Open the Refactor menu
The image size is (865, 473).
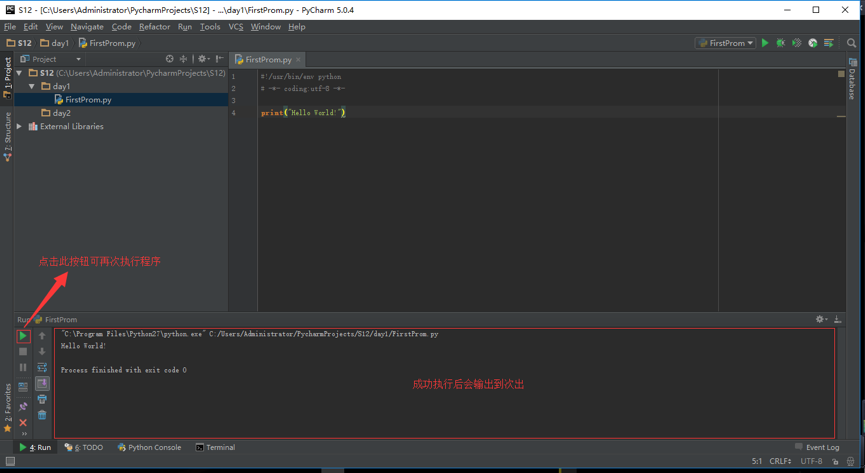pyautogui.click(x=154, y=26)
